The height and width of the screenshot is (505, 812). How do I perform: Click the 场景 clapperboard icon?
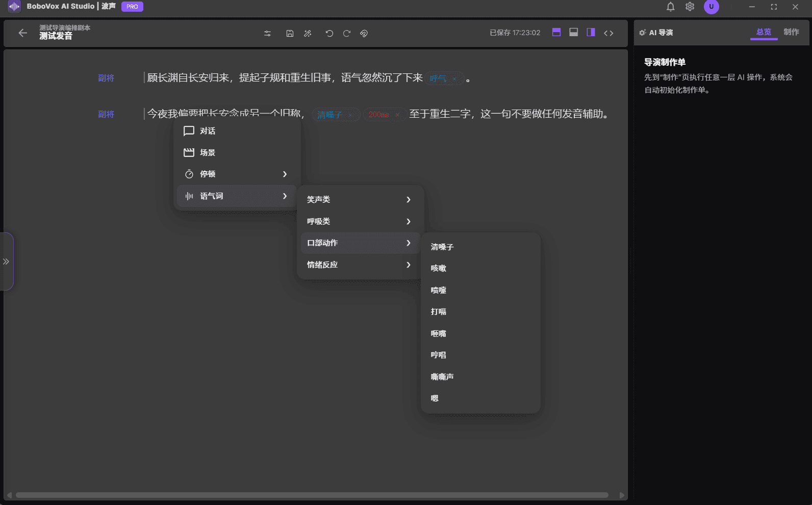click(x=189, y=152)
